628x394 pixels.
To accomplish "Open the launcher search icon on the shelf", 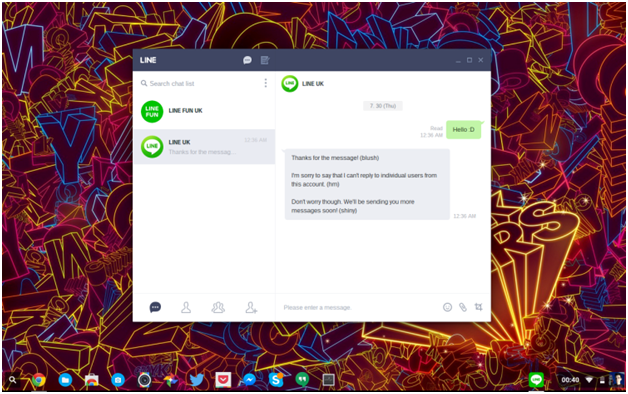I will point(12,380).
